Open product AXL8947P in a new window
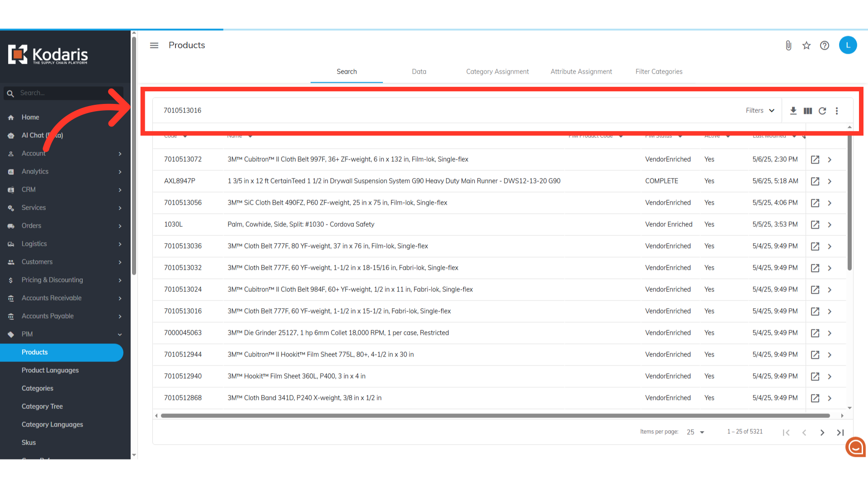868x488 pixels. [x=815, y=181]
